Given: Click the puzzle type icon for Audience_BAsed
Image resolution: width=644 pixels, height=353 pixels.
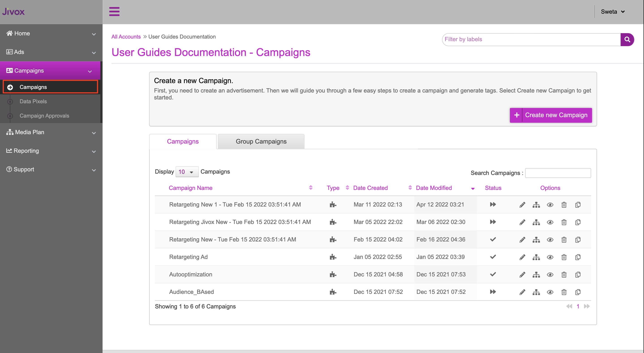Looking at the screenshot, I should tap(333, 292).
